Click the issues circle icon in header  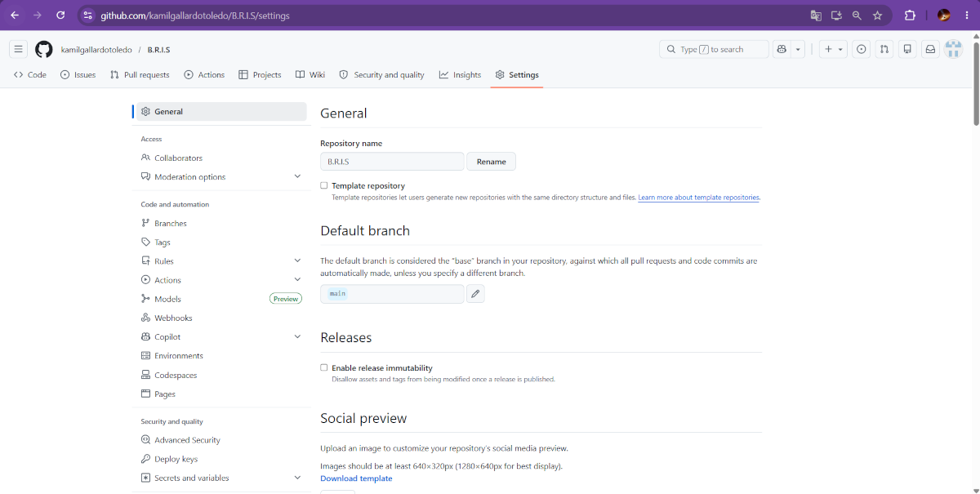(x=862, y=50)
